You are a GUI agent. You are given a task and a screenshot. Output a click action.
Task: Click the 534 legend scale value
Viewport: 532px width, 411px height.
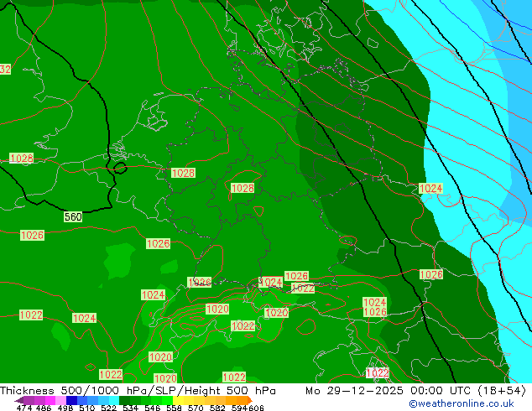(130, 408)
